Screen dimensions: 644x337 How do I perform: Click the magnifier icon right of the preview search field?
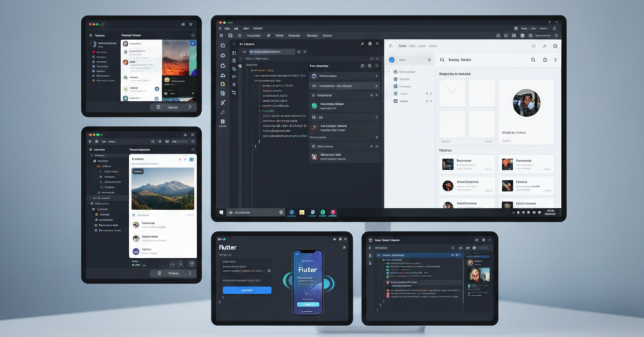coord(533,60)
